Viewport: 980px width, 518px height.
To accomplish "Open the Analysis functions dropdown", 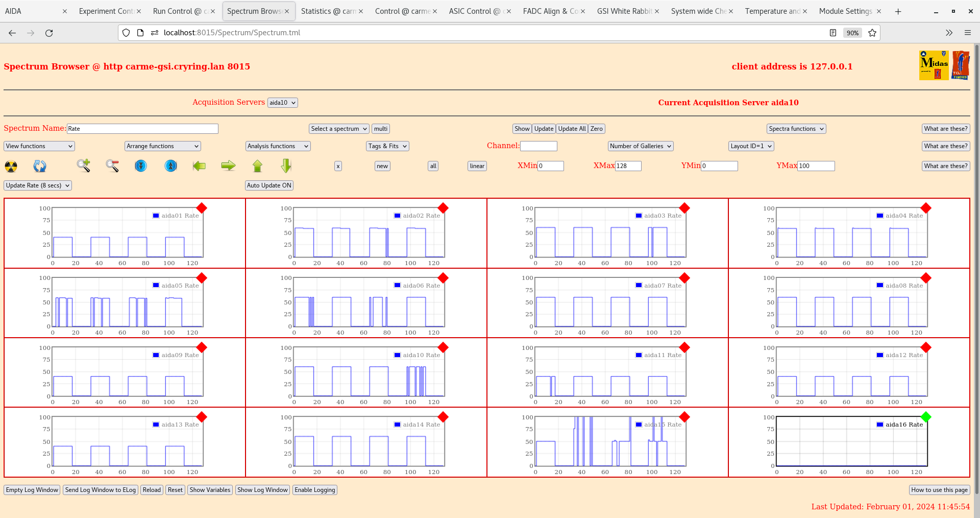I will click(x=278, y=146).
